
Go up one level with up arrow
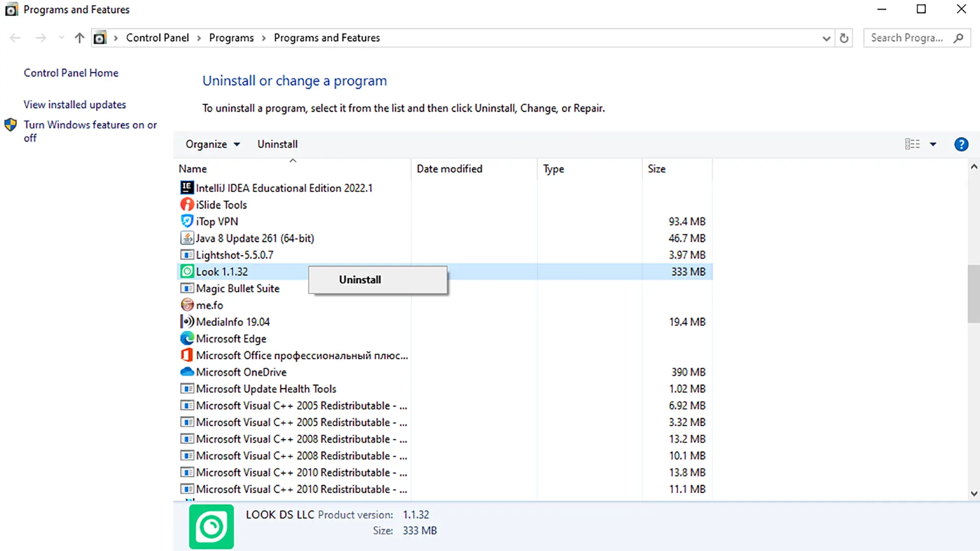[x=79, y=38]
